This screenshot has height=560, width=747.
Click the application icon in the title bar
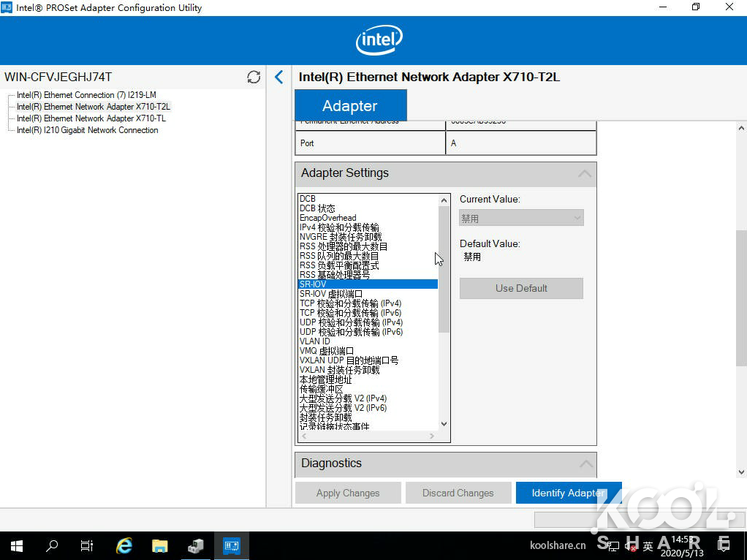pyautogui.click(x=7, y=7)
